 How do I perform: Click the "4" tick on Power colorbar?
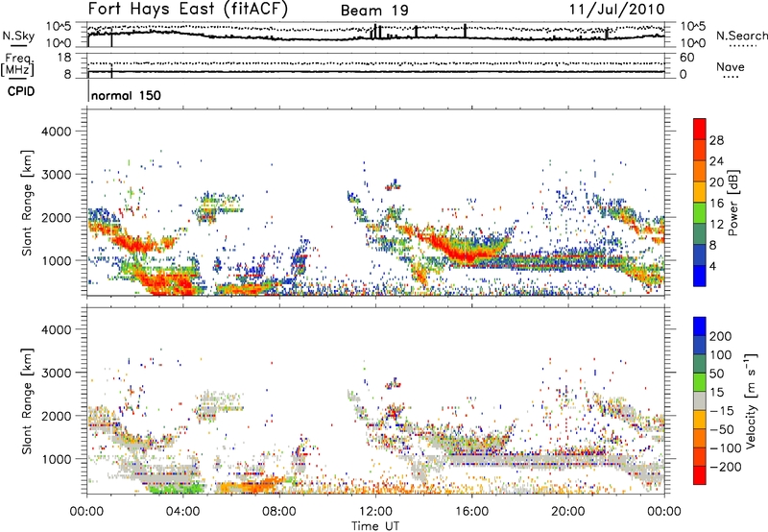[x=713, y=266]
